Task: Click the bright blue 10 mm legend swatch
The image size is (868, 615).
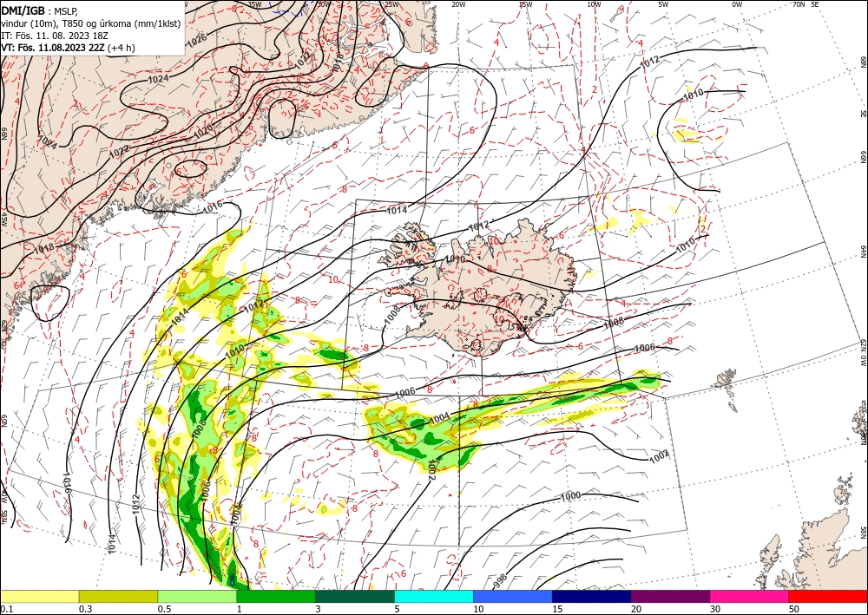Action: click(x=513, y=596)
